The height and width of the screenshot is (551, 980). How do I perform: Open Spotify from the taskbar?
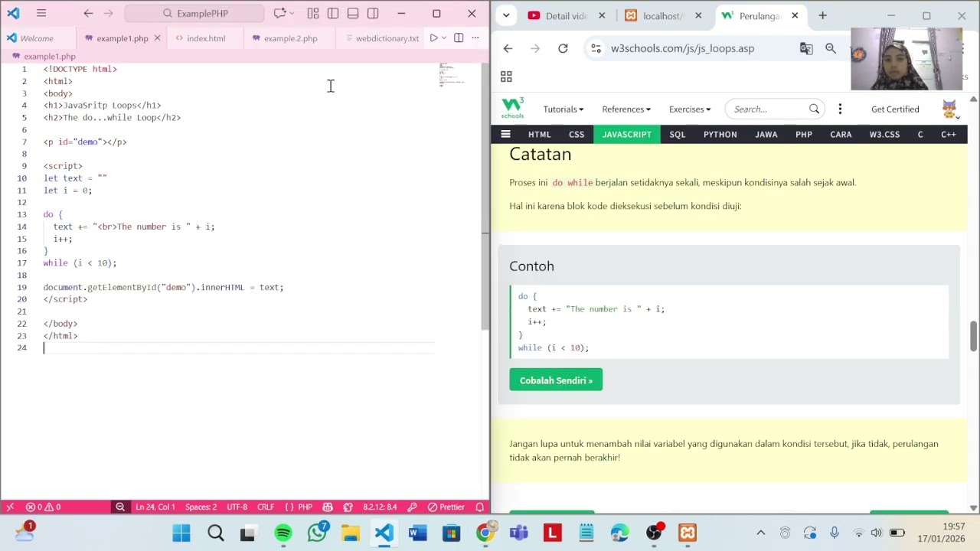283,533
